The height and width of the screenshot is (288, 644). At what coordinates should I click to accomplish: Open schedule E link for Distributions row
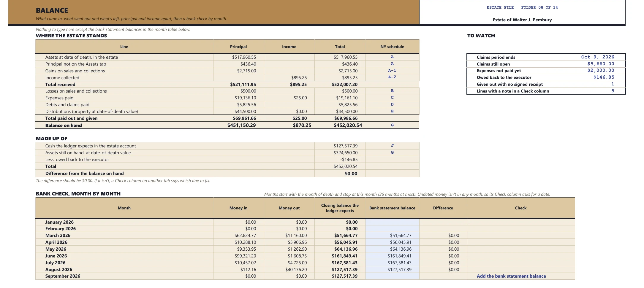point(392,111)
